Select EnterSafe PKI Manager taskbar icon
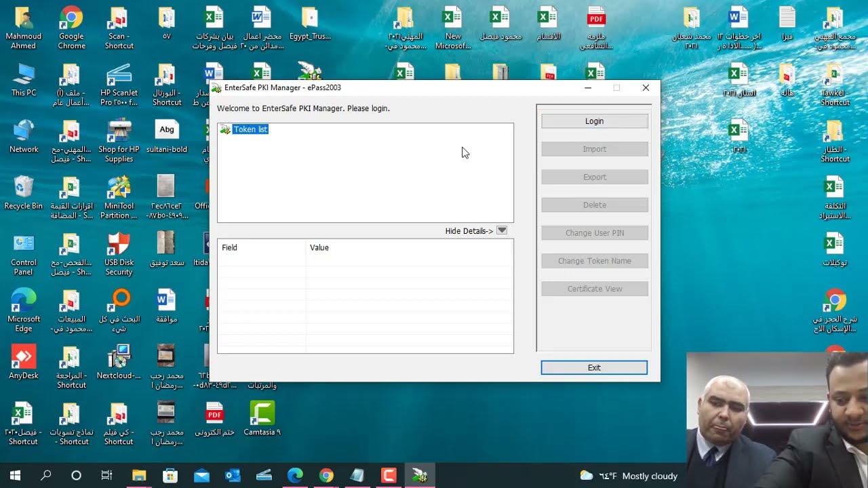The width and height of the screenshot is (868, 488). (420, 476)
